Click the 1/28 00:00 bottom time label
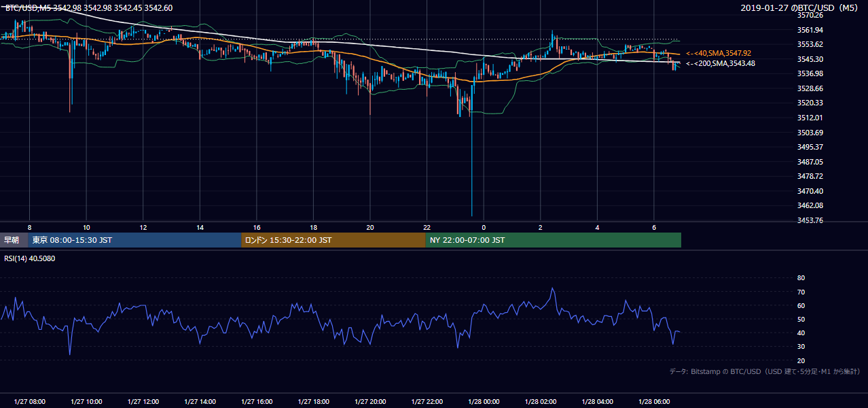Screen dimensions: 868x408 pos(484,401)
